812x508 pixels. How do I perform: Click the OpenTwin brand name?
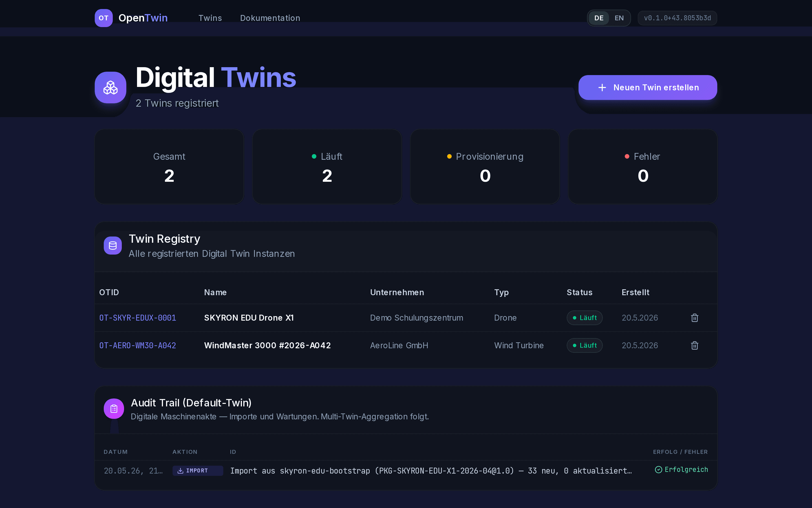tap(143, 18)
